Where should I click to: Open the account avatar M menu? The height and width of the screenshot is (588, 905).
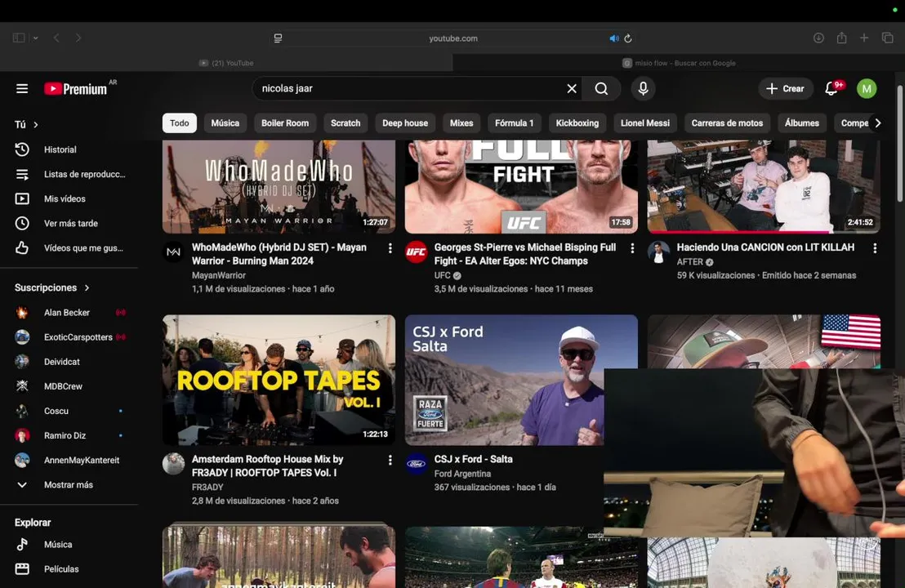point(867,88)
